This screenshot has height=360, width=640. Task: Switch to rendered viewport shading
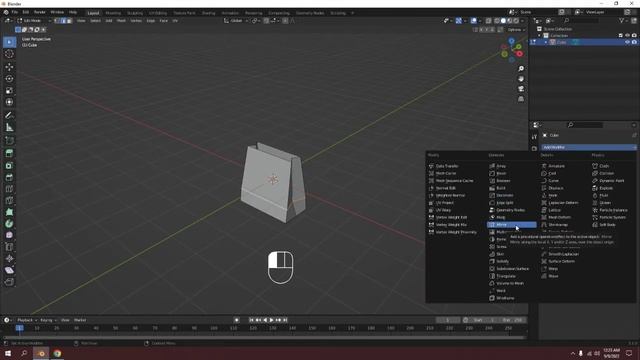point(516,20)
